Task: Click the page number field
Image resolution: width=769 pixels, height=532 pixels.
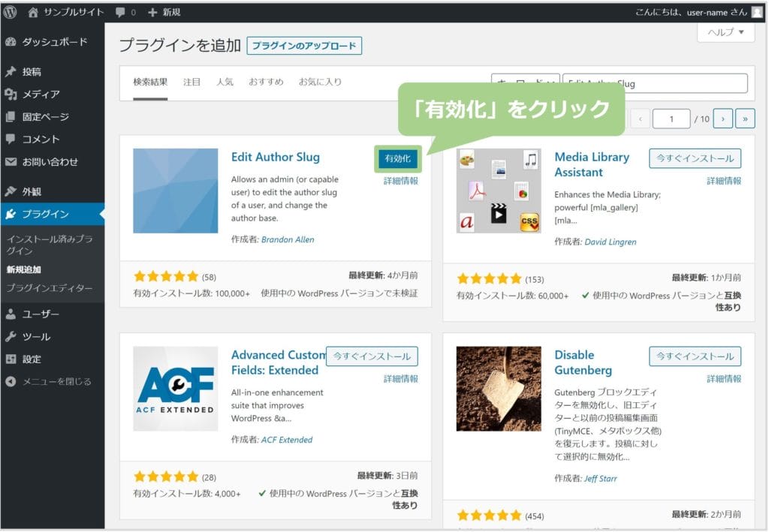Action: [x=671, y=119]
